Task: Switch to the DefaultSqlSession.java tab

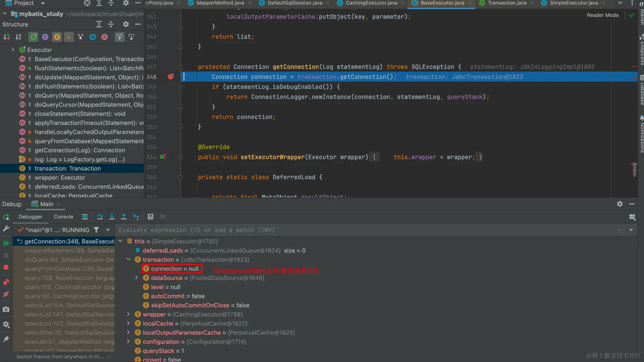Action: click(x=295, y=3)
